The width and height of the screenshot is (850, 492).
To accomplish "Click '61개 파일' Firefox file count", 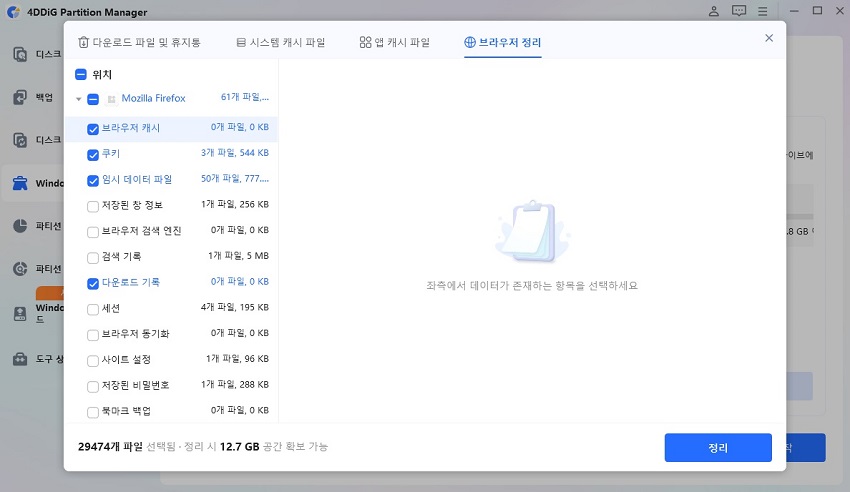I will [x=244, y=97].
